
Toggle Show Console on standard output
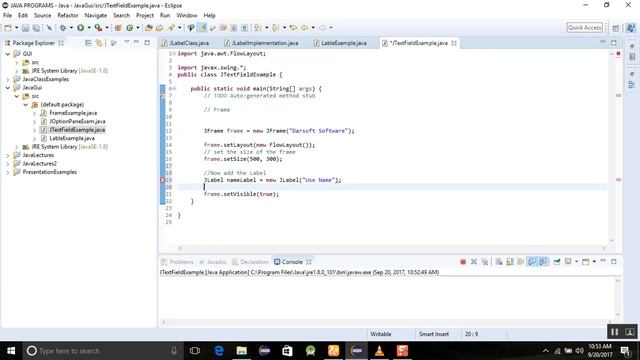coord(532,262)
